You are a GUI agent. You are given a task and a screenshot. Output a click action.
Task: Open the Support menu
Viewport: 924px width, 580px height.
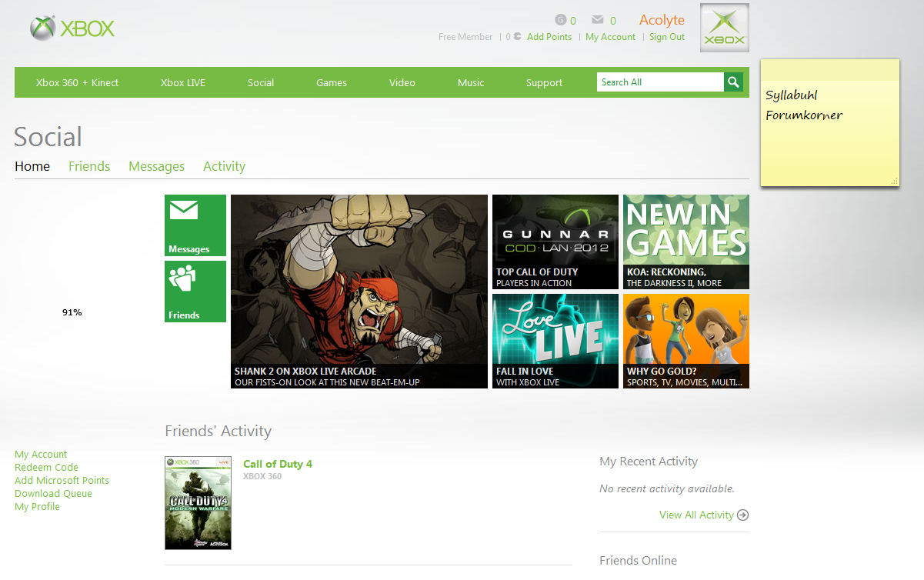[x=545, y=82]
